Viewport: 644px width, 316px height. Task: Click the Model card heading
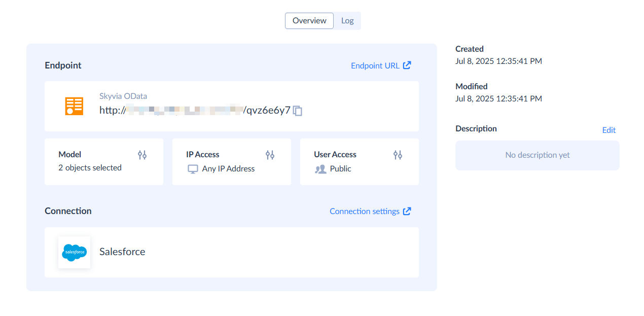(x=70, y=154)
